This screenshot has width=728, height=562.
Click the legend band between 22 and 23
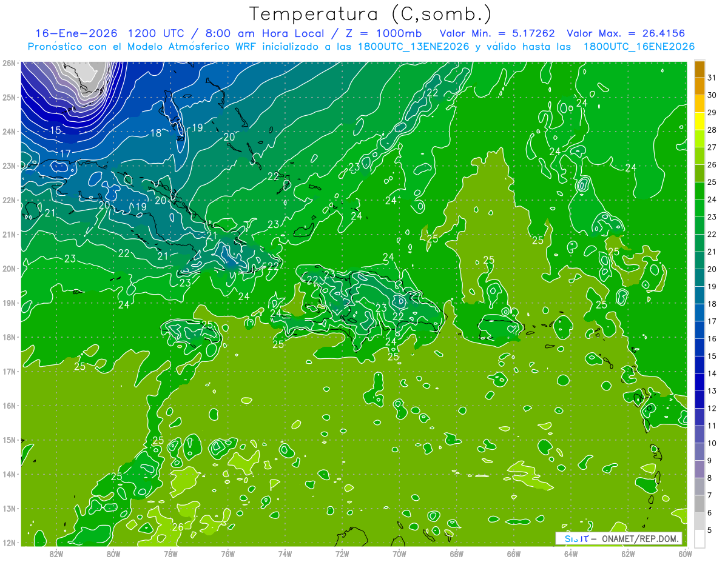[x=699, y=226]
